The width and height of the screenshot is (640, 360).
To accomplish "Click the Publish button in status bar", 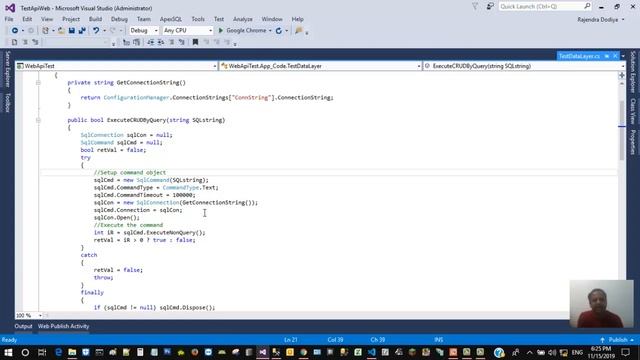I will (x=618, y=340).
